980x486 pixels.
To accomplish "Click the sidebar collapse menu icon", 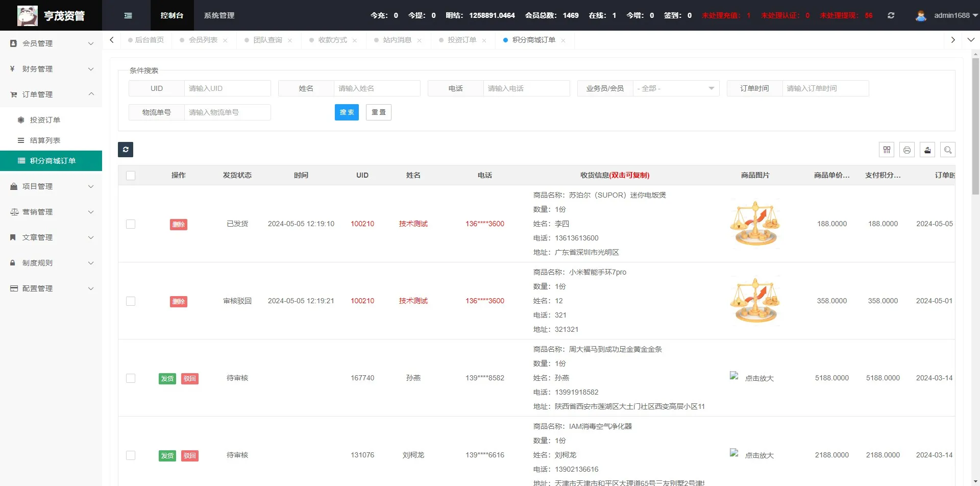I will [128, 15].
